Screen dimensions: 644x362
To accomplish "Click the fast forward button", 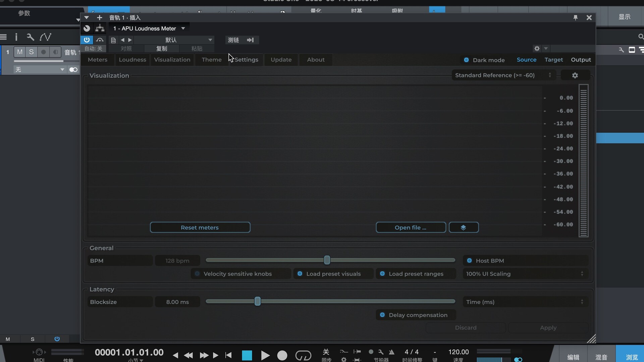I will [204, 355].
